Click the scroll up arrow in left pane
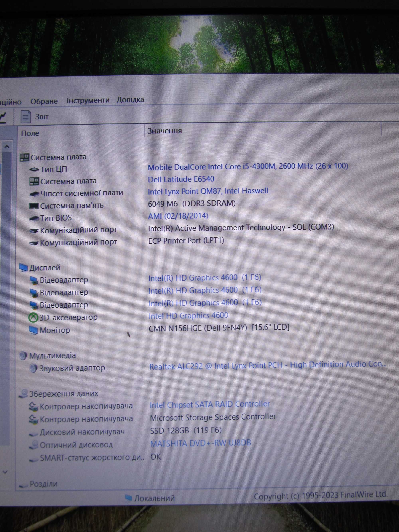This screenshot has width=399, height=532. point(7,146)
